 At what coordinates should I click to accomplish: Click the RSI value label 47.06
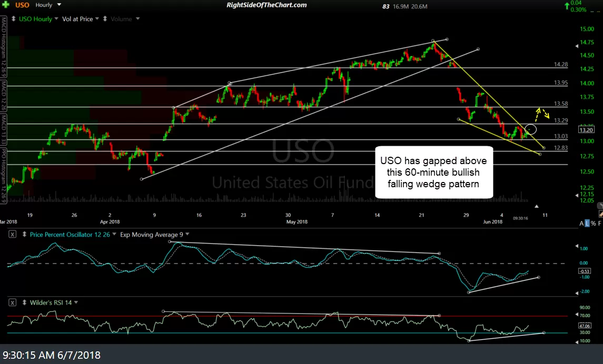pyautogui.click(x=585, y=326)
